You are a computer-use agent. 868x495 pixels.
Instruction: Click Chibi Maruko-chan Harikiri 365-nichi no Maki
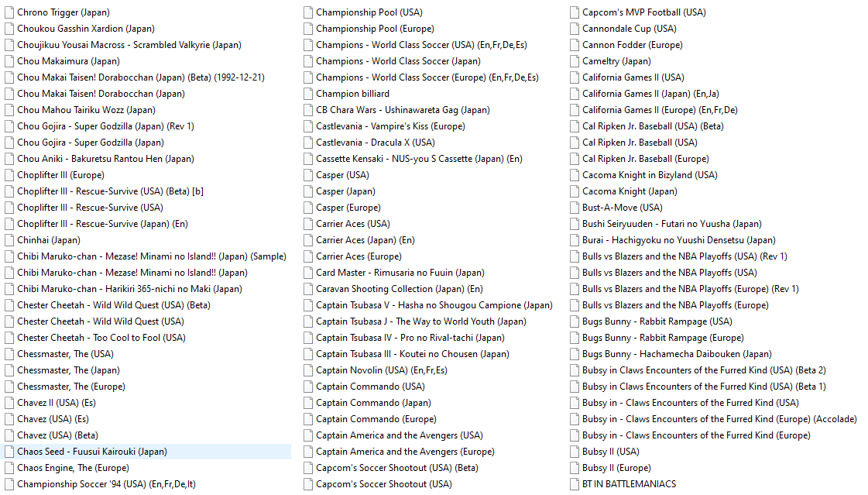(129, 289)
